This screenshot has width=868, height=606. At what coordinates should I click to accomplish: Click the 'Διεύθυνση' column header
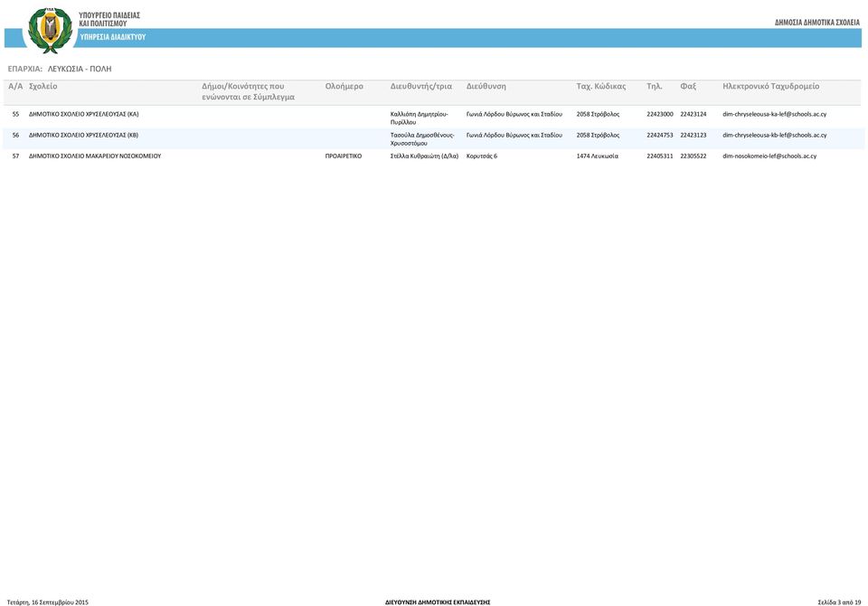click(x=486, y=87)
